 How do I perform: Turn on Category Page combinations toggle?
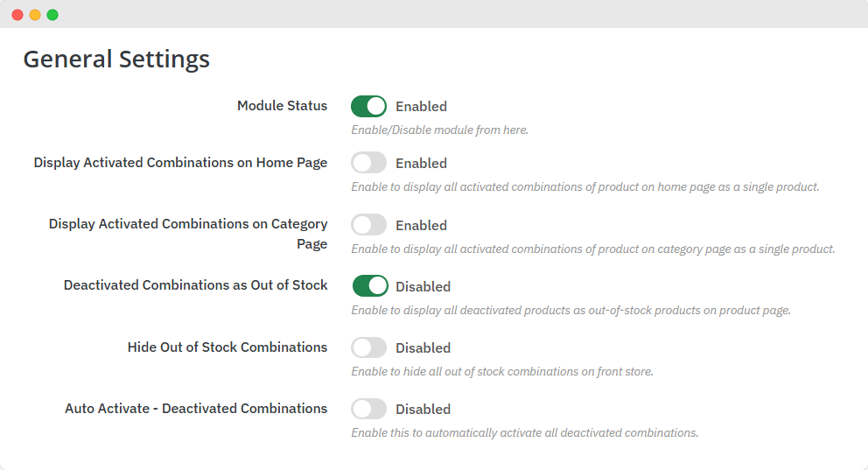point(368,225)
